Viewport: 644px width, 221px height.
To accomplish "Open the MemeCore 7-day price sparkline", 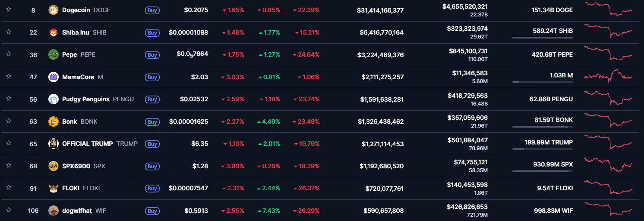I will pyautogui.click(x=608, y=76).
